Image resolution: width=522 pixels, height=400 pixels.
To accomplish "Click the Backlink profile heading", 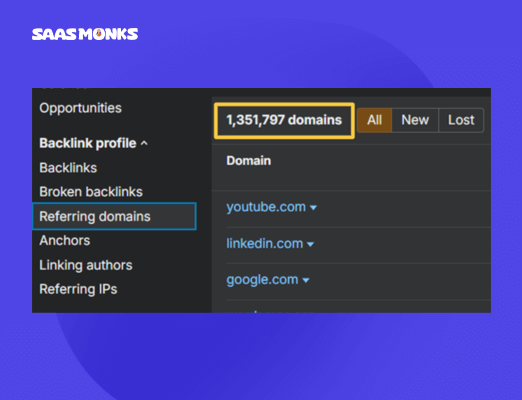I will pos(88,143).
